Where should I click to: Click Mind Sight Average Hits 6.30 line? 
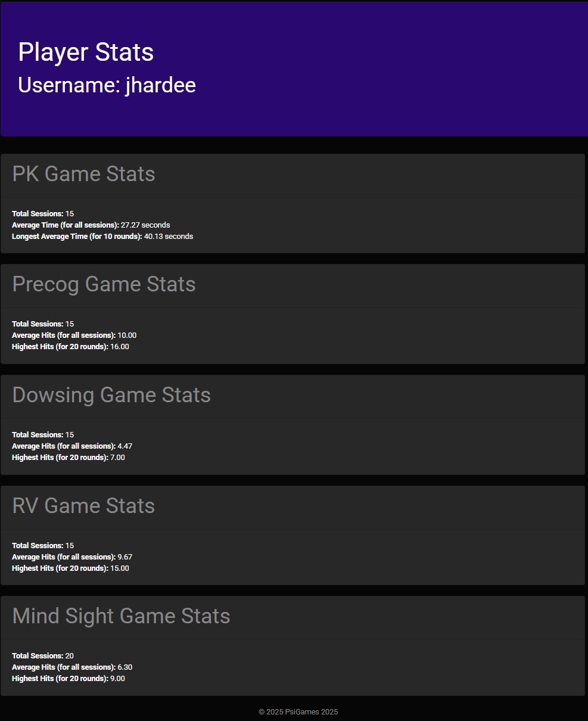[72, 667]
